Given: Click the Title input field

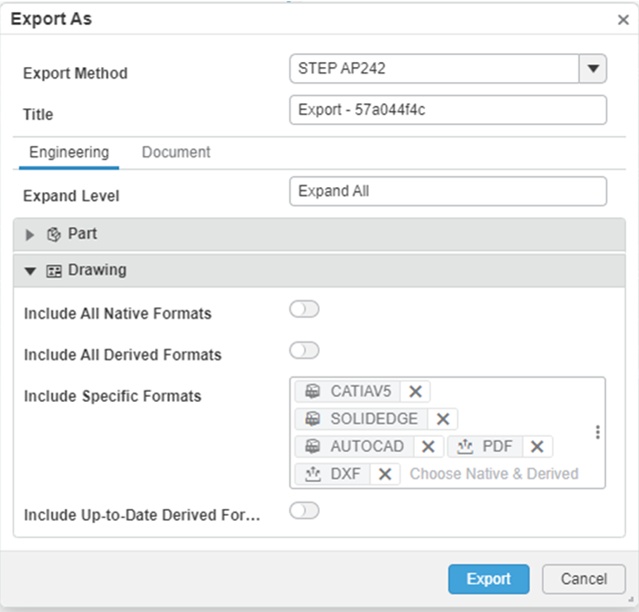Looking at the screenshot, I should (x=447, y=110).
